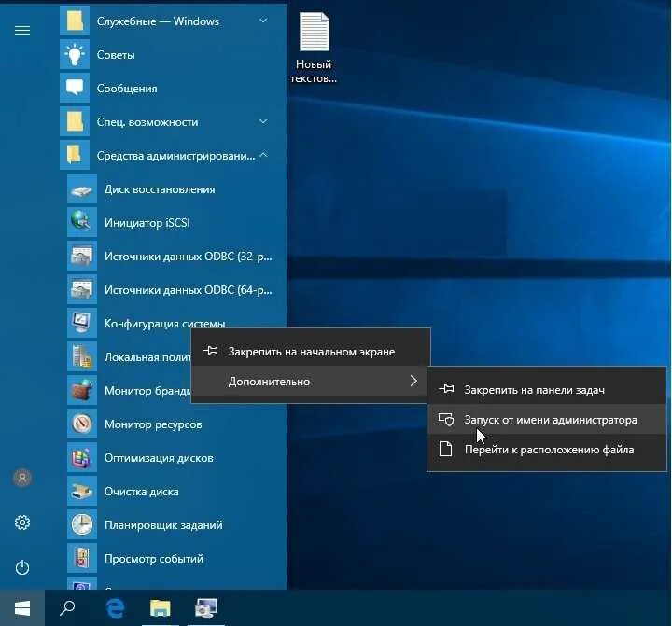
Task: Choose Закрепить на панели задач
Action: click(x=547, y=389)
